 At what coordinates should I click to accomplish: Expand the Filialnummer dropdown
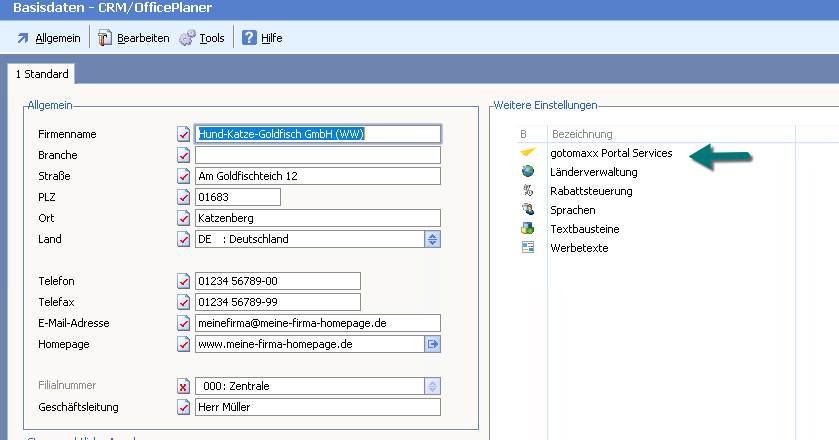pyautogui.click(x=432, y=386)
